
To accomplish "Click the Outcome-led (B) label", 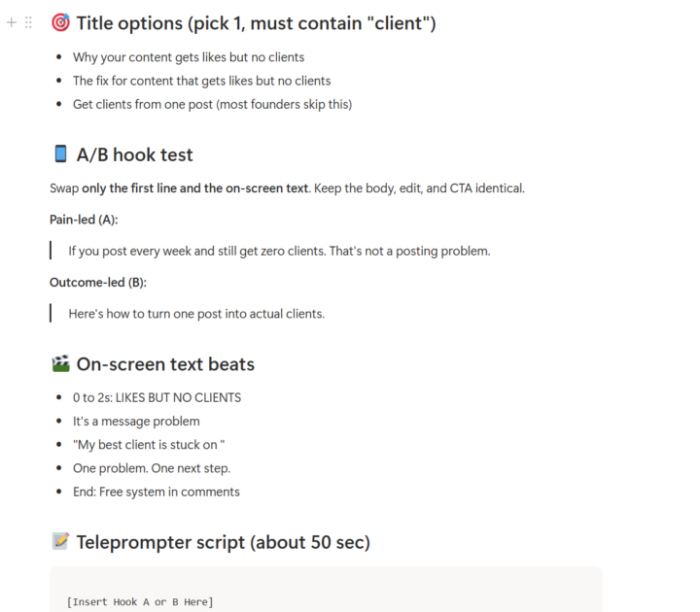I will [x=98, y=283].
